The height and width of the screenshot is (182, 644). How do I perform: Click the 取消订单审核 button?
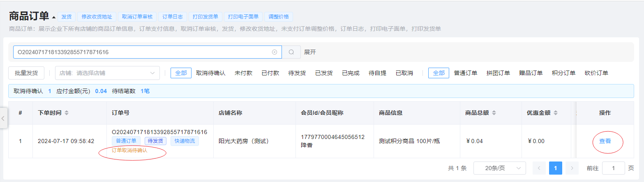pyautogui.click(x=137, y=17)
